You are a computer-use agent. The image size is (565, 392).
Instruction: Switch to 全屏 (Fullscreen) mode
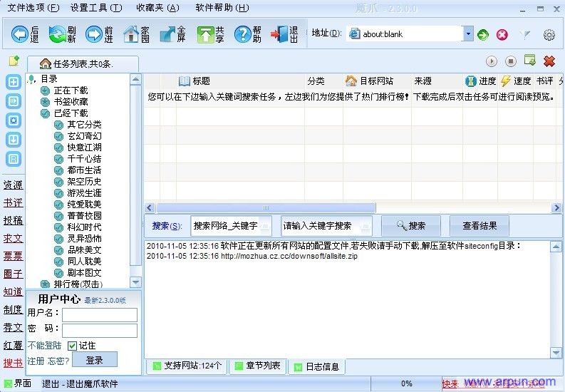(174, 33)
